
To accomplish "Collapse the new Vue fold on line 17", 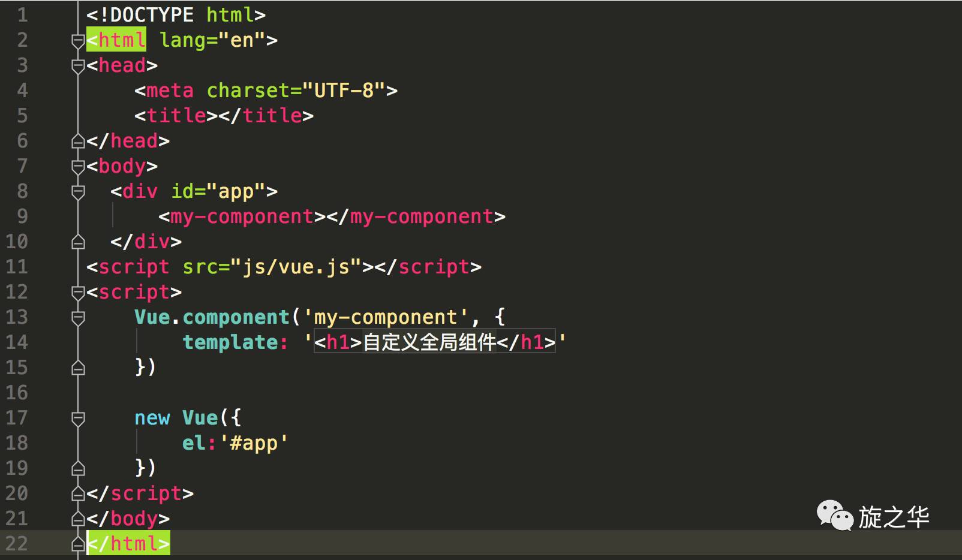I will click(x=78, y=419).
